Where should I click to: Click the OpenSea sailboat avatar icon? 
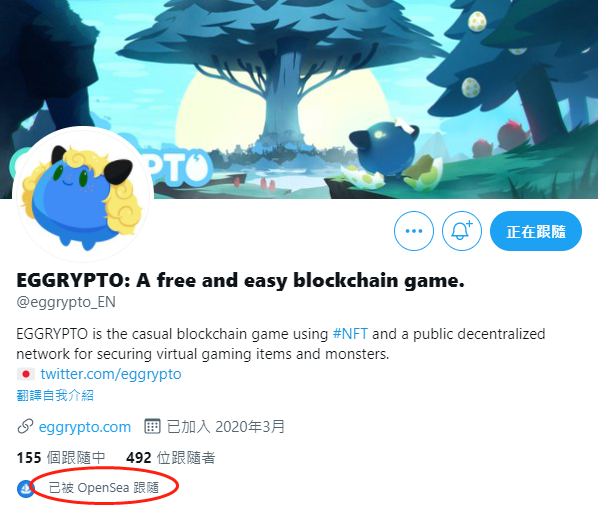(x=26, y=488)
